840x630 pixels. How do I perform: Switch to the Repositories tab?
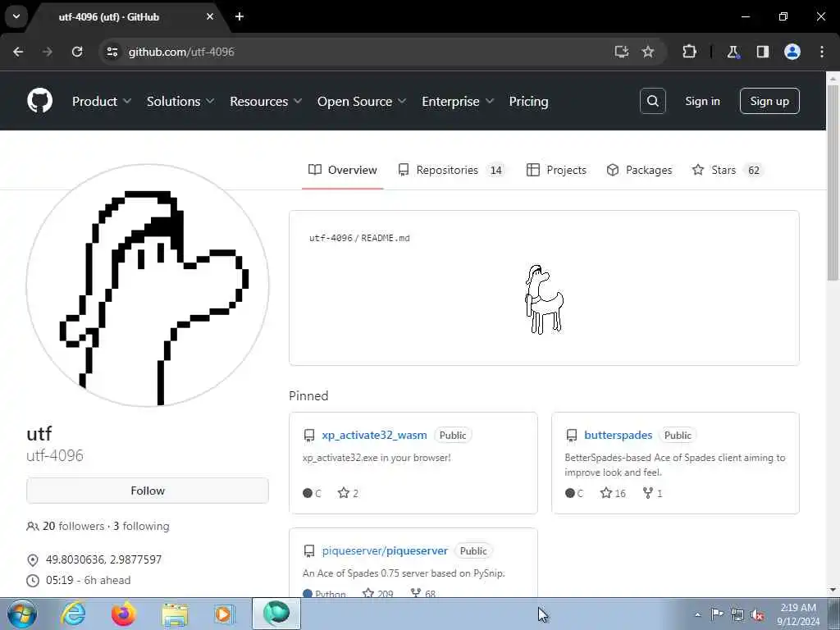click(451, 170)
